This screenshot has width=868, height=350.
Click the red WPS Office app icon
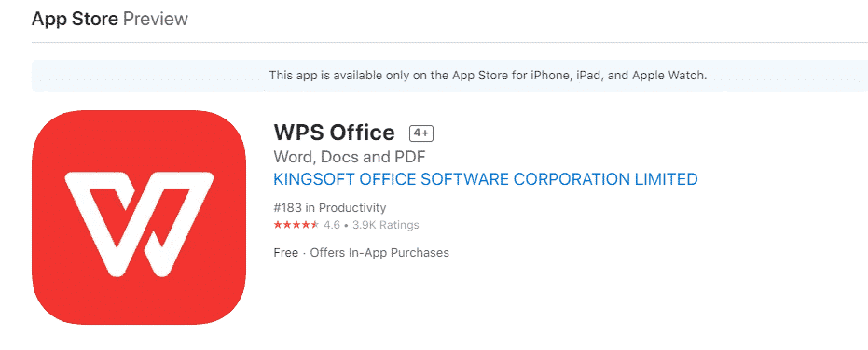139,217
